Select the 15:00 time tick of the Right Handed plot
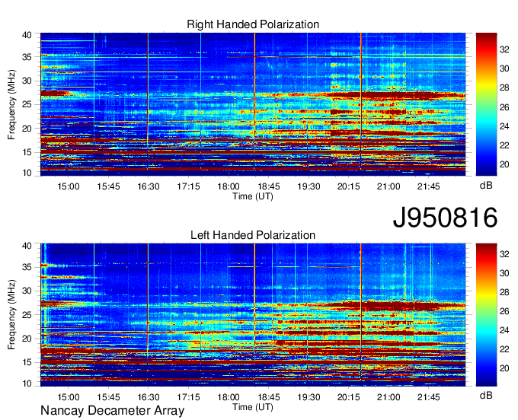Image resolution: width=518 pixels, height=420 pixels. 69,186
